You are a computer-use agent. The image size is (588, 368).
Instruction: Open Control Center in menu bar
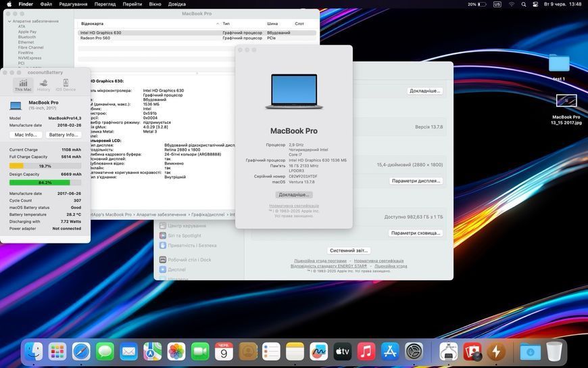point(535,4)
